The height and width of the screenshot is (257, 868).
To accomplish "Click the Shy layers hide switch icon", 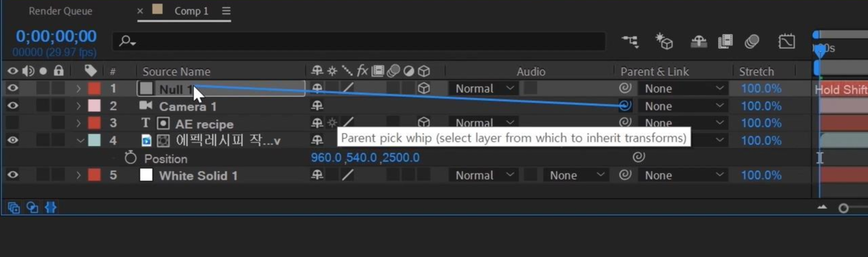I will 698,41.
